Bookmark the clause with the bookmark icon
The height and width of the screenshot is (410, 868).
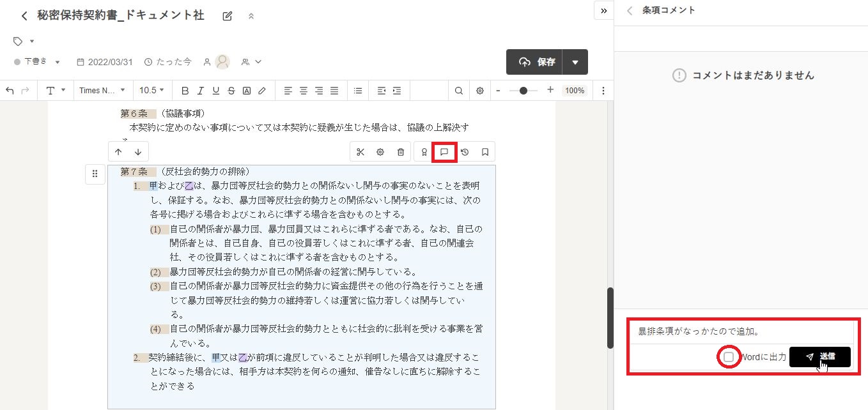click(x=485, y=152)
